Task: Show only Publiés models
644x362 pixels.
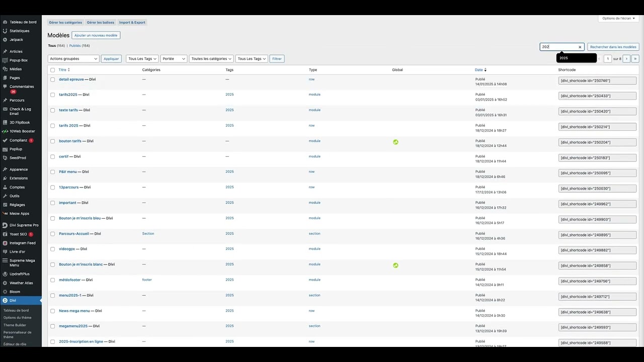Action: point(75,46)
